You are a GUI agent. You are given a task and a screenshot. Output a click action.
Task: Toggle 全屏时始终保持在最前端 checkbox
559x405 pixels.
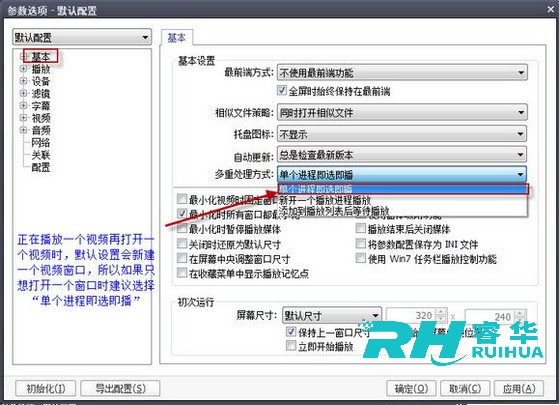tap(282, 91)
